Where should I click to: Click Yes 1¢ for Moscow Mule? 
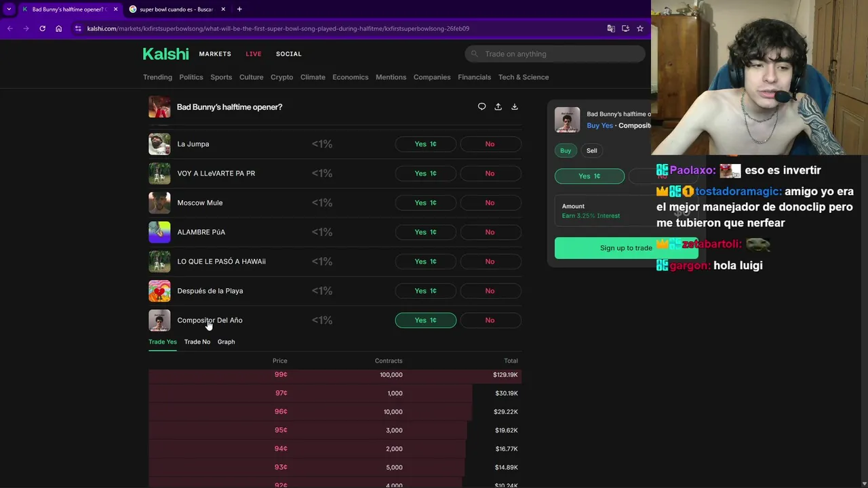click(426, 203)
